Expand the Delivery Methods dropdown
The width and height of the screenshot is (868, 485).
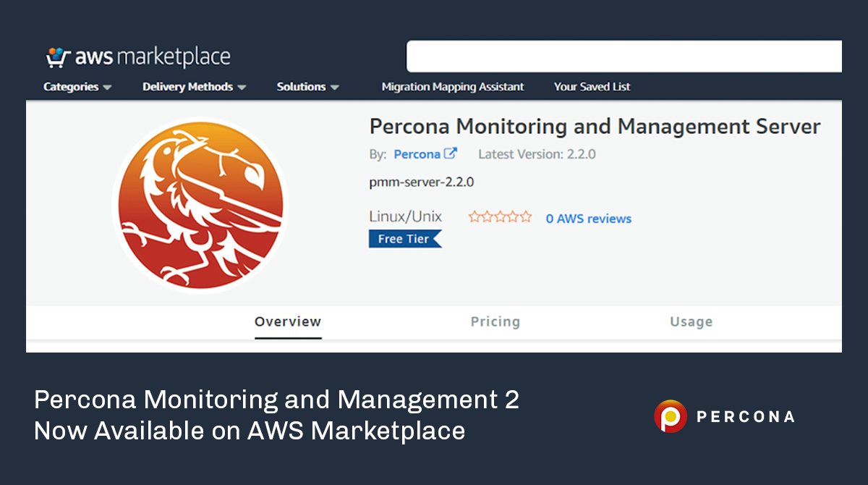point(195,87)
